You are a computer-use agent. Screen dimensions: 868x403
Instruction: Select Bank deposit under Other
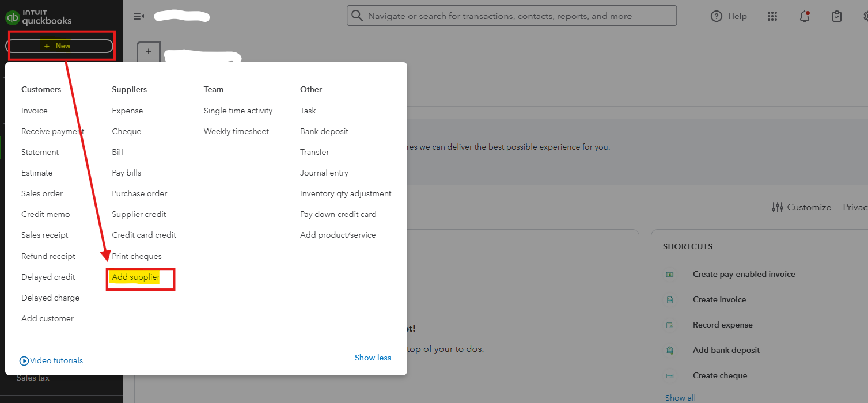point(324,131)
